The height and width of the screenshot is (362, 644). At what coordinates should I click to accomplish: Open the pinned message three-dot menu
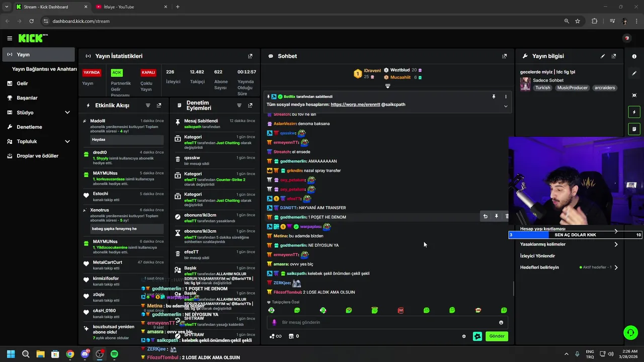[x=506, y=97]
